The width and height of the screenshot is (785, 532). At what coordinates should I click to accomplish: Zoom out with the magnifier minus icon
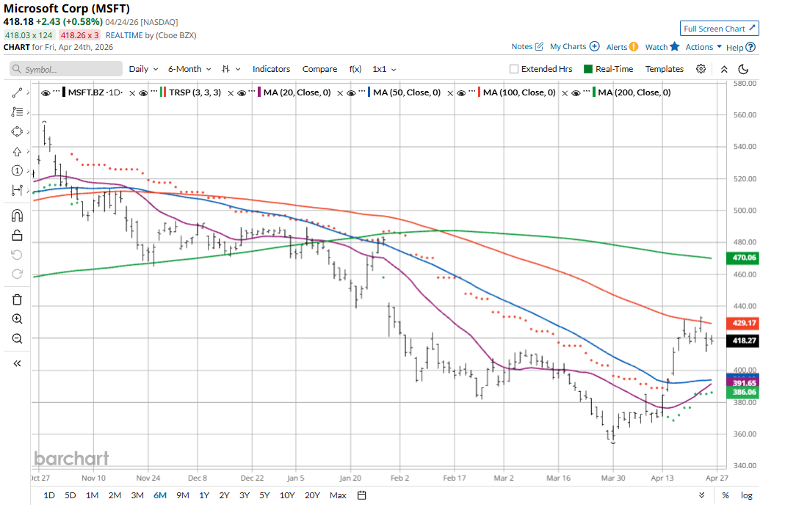point(18,338)
